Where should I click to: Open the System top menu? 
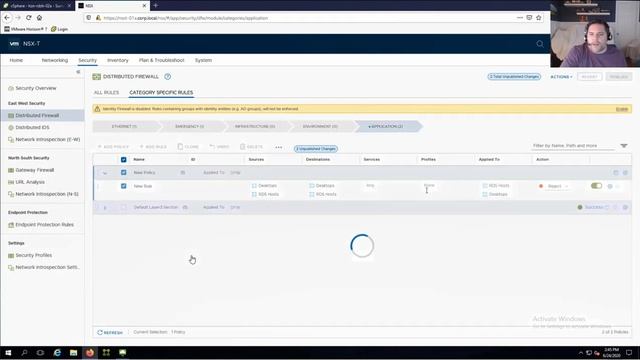(x=203, y=60)
